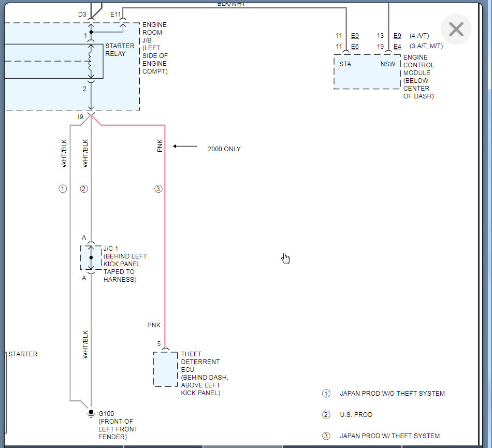The image size is (492, 448).
Task: Click the E11 connector label
Action: [115, 15]
